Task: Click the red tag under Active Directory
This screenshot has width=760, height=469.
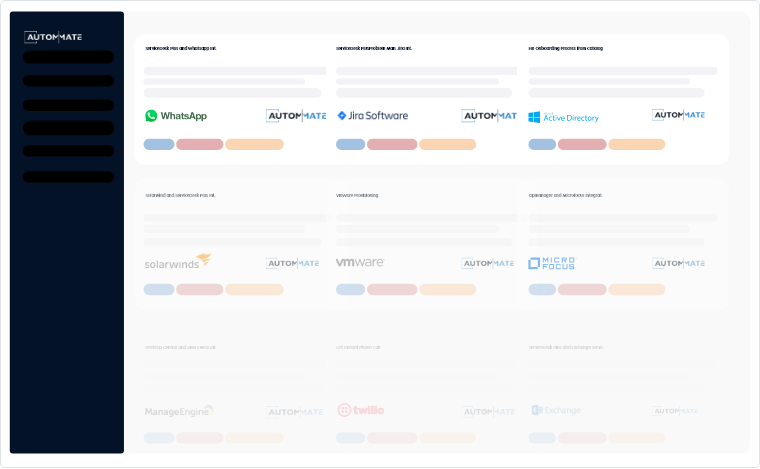Action: [x=582, y=144]
